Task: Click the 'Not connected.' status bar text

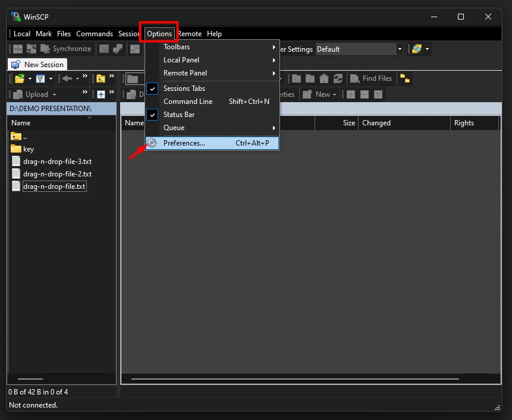Action: pos(33,405)
